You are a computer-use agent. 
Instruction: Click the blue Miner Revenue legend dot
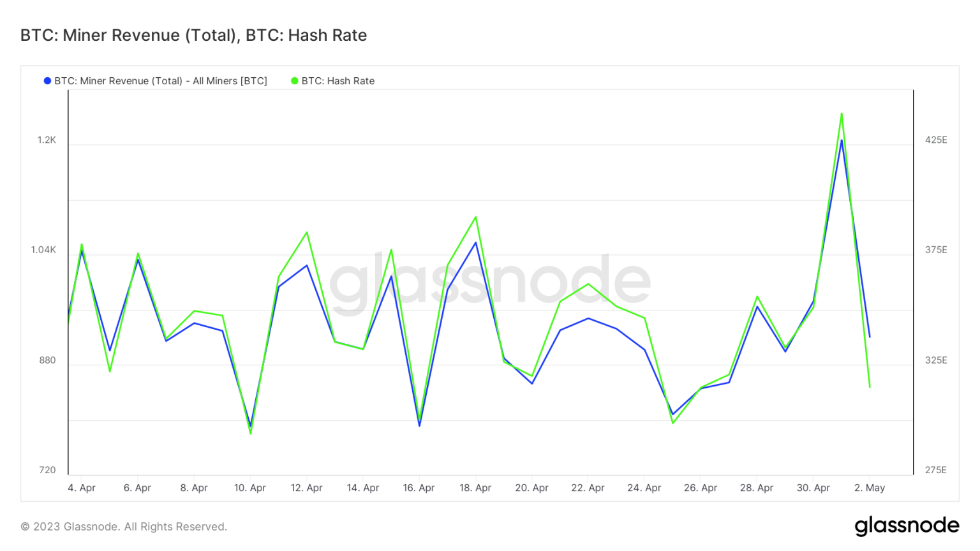coord(47,81)
